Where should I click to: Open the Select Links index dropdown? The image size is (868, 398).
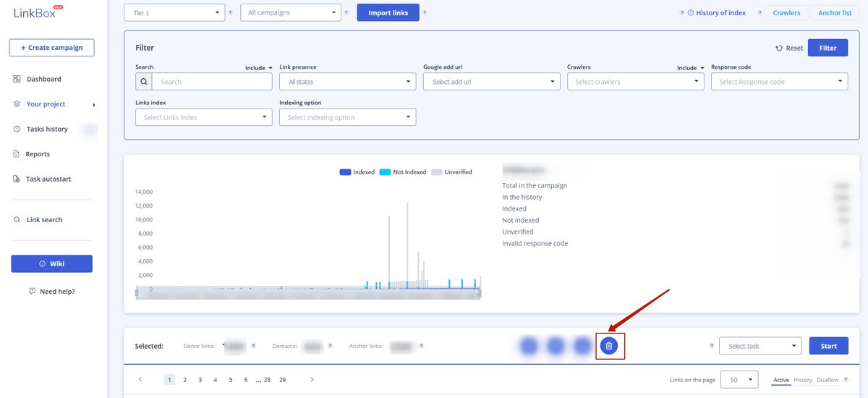(x=204, y=117)
